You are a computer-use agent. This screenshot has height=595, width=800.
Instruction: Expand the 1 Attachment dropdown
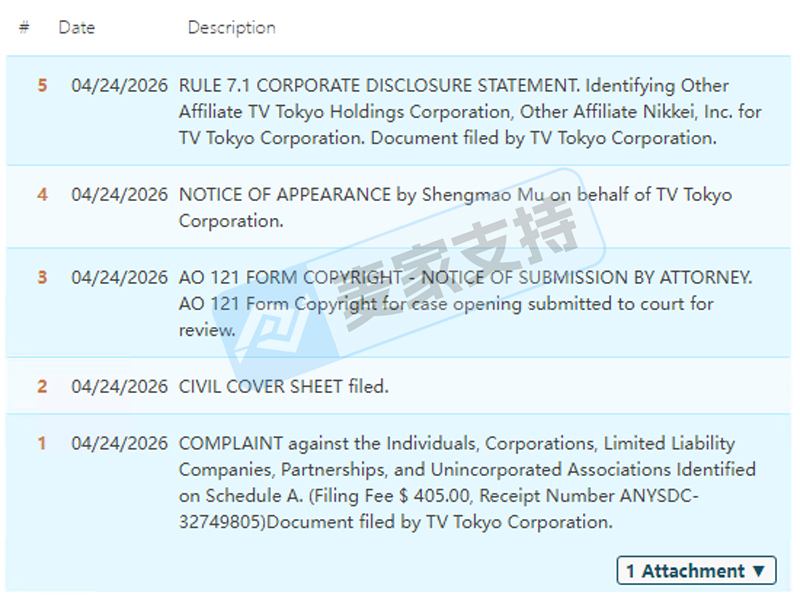pyautogui.click(x=696, y=571)
